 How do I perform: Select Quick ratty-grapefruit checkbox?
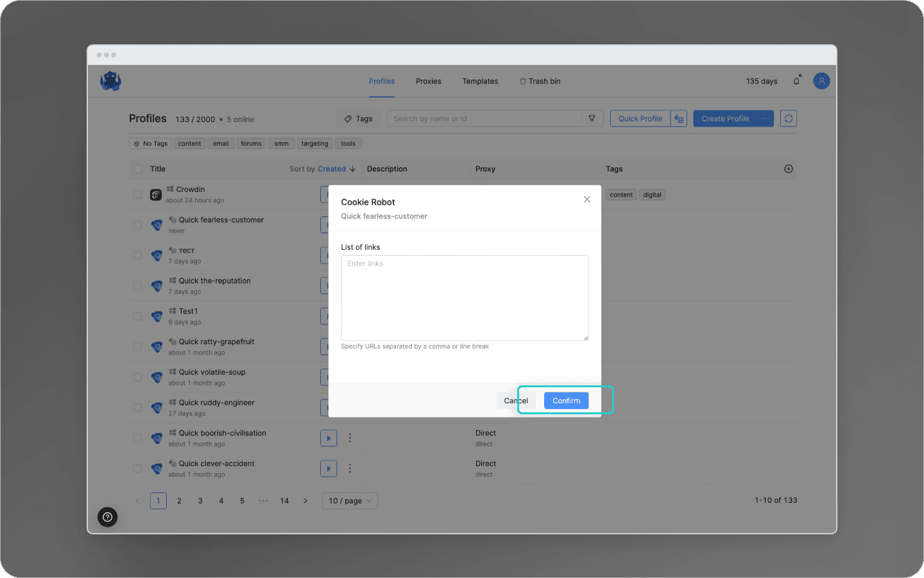point(137,347)
